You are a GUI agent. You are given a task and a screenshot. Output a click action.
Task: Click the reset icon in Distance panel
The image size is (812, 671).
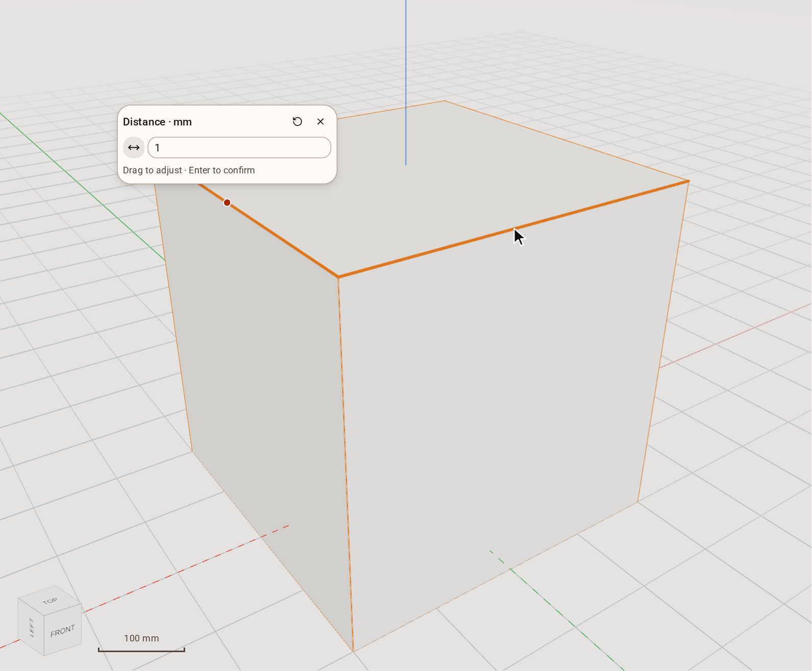[x=297, y=121]
